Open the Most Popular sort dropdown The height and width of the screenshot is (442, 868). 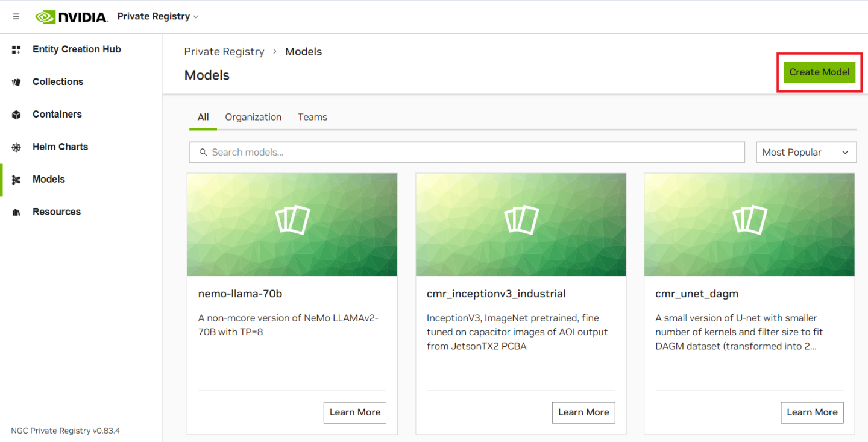806,153
